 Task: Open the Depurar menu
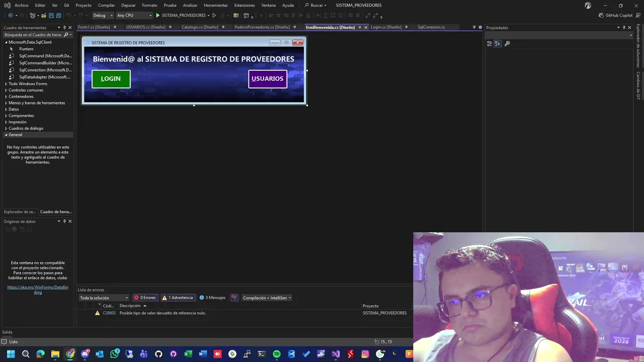click(128, 5)
